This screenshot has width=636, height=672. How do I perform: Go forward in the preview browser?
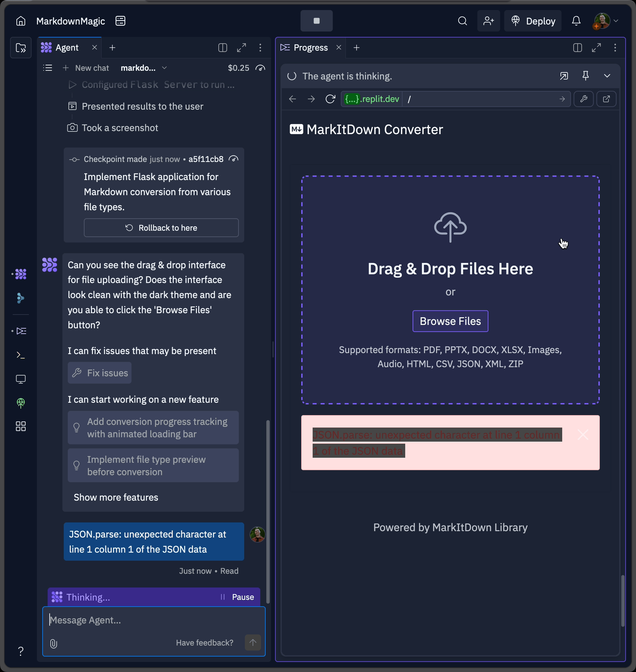tap(311, 99)
